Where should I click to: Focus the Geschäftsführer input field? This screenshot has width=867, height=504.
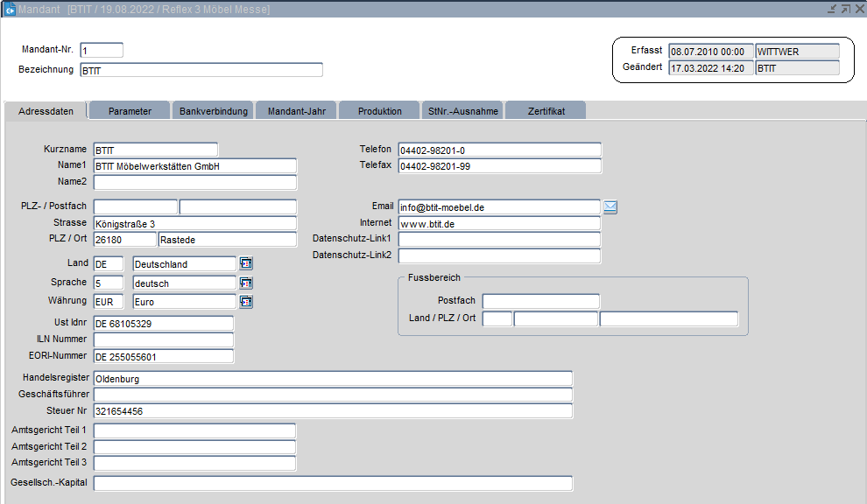coord(333,395)
